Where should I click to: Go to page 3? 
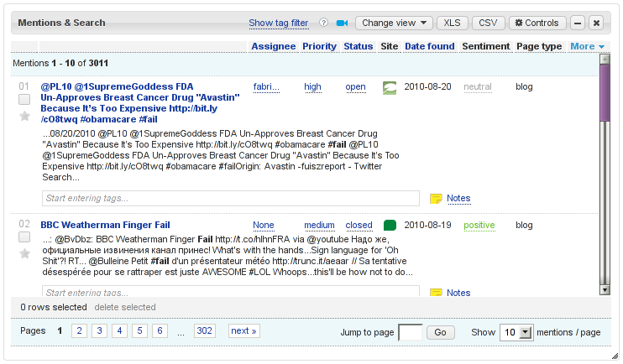(99, 330)
